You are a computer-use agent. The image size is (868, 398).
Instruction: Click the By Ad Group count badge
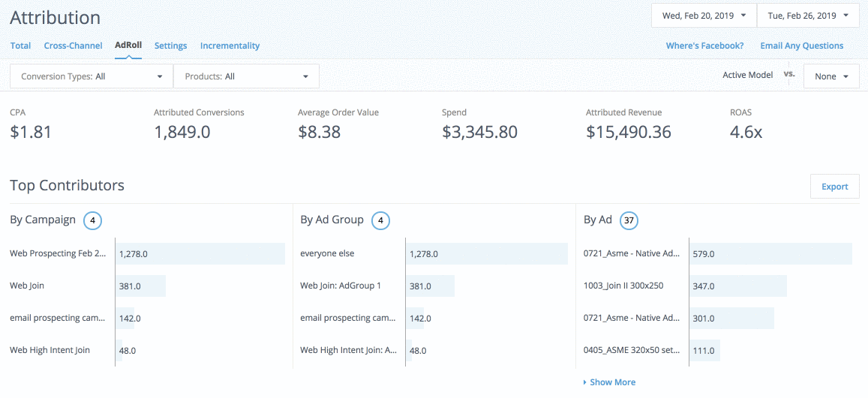[x=381, y=220]
